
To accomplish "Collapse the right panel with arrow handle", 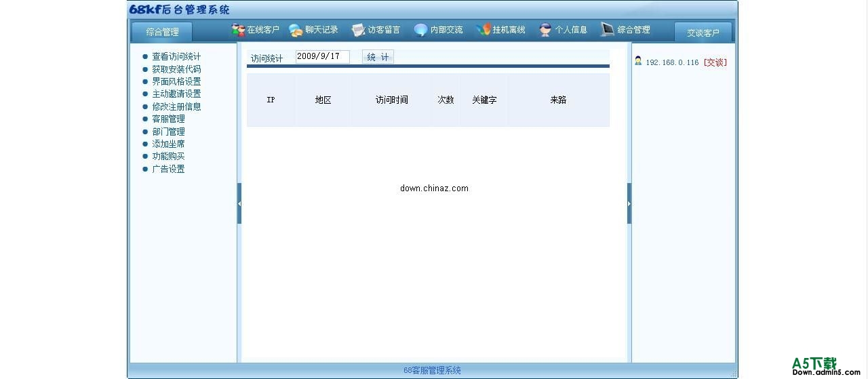I will [629, 203].
